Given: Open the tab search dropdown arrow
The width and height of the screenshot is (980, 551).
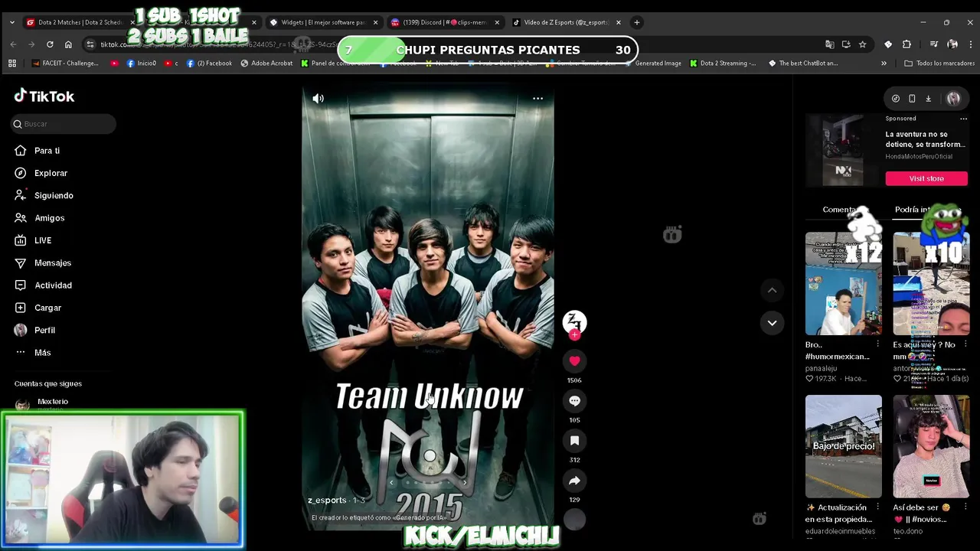Looking at the screenshot, I should [11, 22].
